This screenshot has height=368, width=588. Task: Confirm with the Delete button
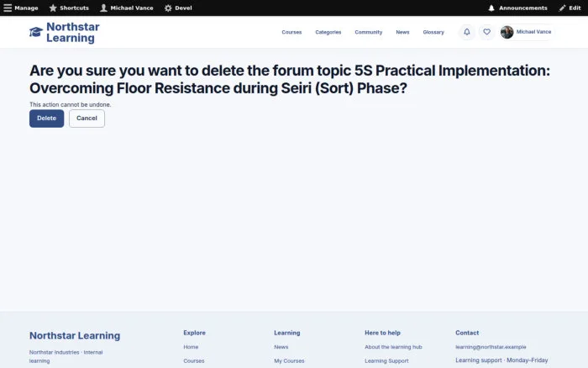(46, 118)
